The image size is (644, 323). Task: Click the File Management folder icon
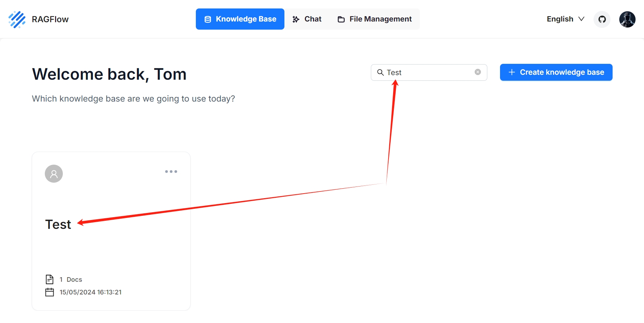point(341,19)
